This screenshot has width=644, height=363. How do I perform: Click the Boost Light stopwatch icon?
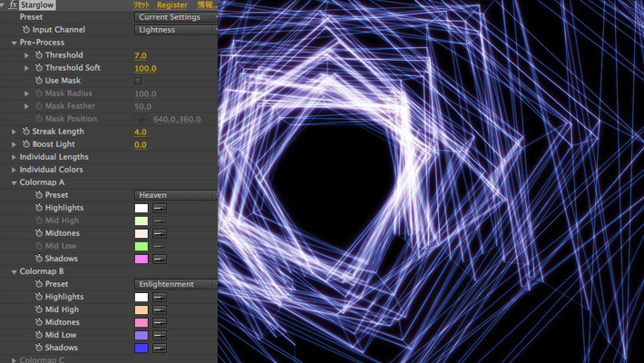click(x=26, y=144)
